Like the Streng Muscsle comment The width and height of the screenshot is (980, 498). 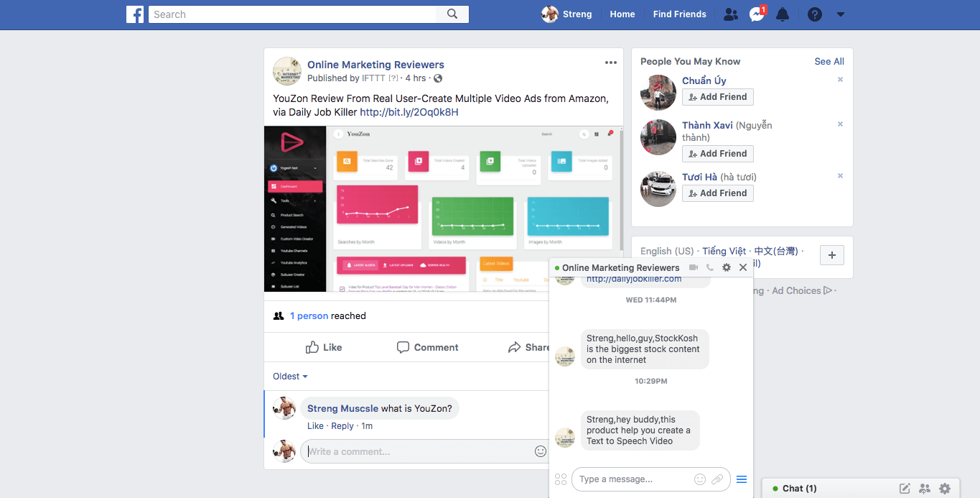[x=315, y=426]
